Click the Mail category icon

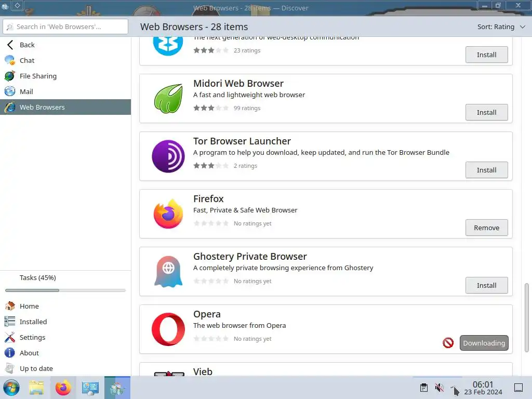[10, 91]
